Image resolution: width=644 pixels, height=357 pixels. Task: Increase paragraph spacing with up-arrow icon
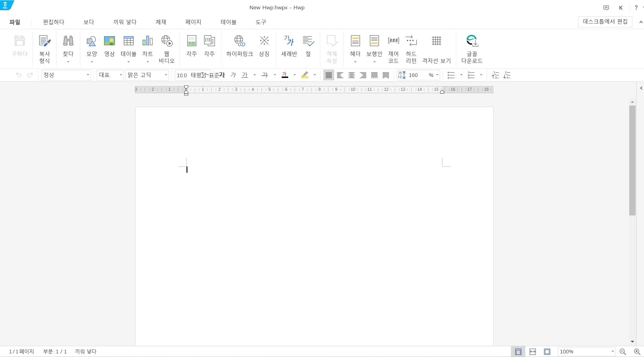pos(495,75)
